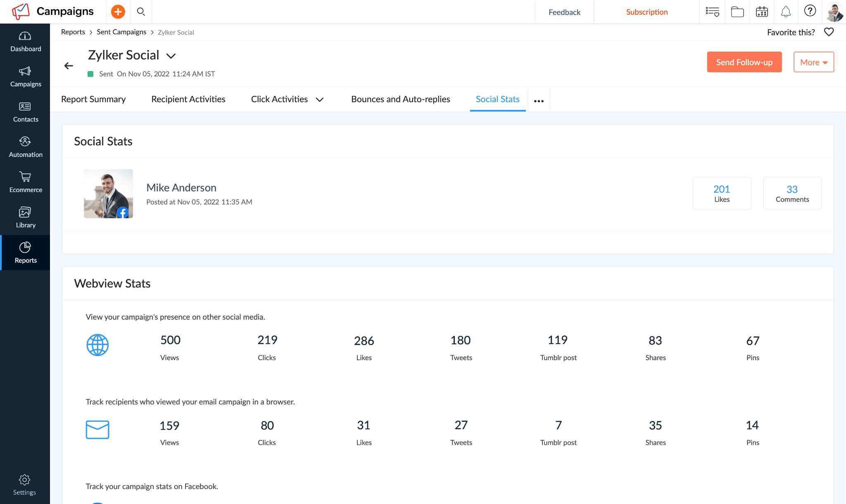Open the help question mark icon
The width and height of the screenshot is (846, 504).
tap(810, 11)
